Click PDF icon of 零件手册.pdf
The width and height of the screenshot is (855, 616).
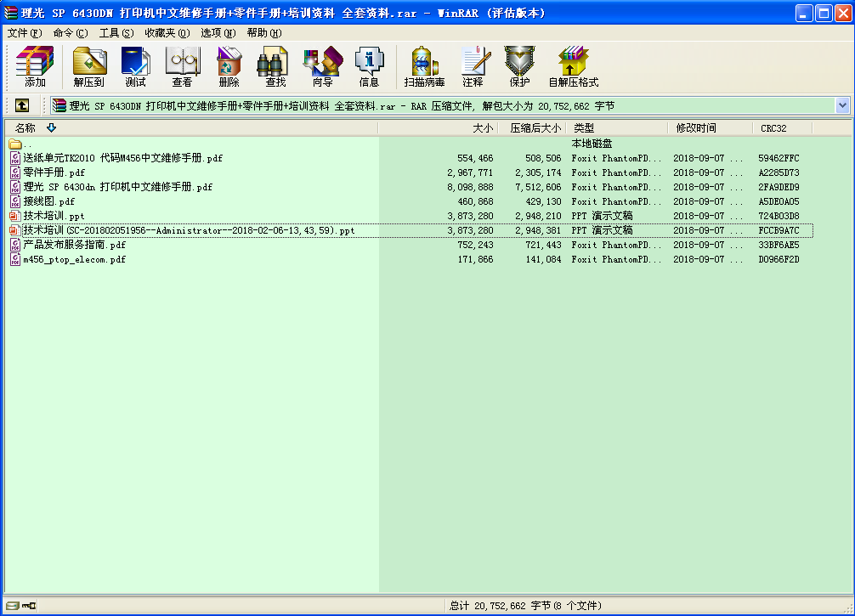click(x=15, y=172)
